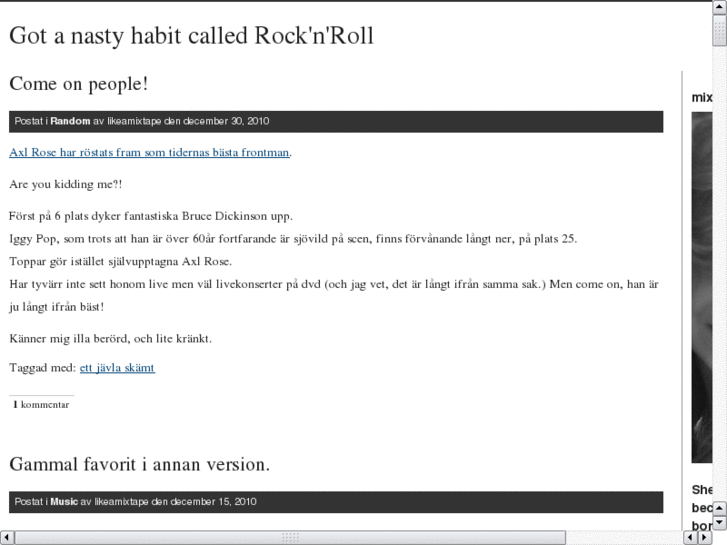This screenshot has width=727, height=545.
Task: Click the horizontal scrollbar right arrow at far right
Action: pyautogui.click(x=705, y=538)
